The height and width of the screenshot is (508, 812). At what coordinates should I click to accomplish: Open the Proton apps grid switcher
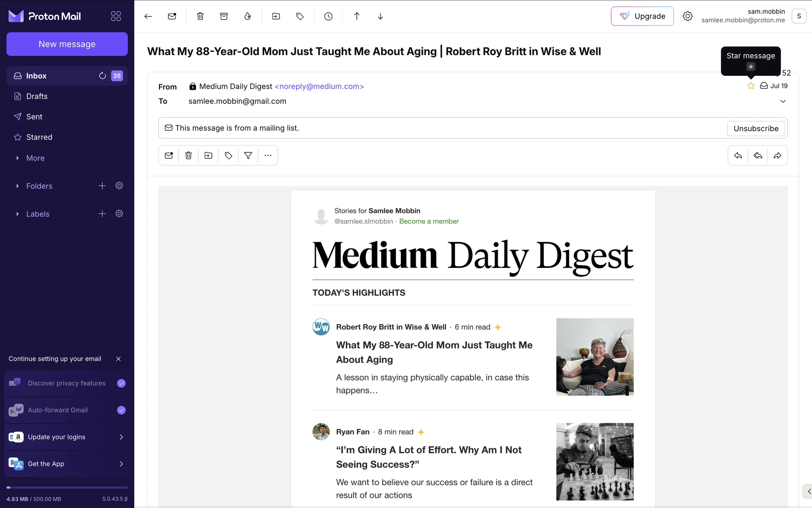pyautogui.click(x=116, y=16)
